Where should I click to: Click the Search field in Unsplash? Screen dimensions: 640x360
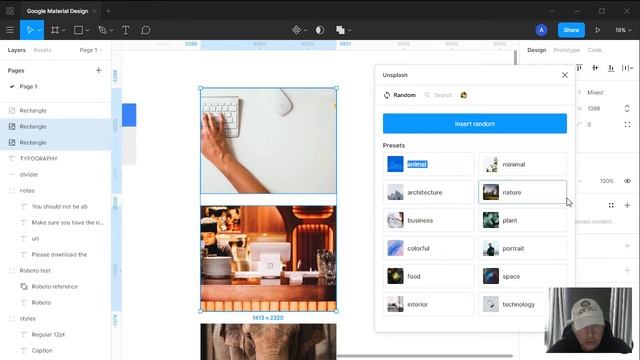pos(438,95)
